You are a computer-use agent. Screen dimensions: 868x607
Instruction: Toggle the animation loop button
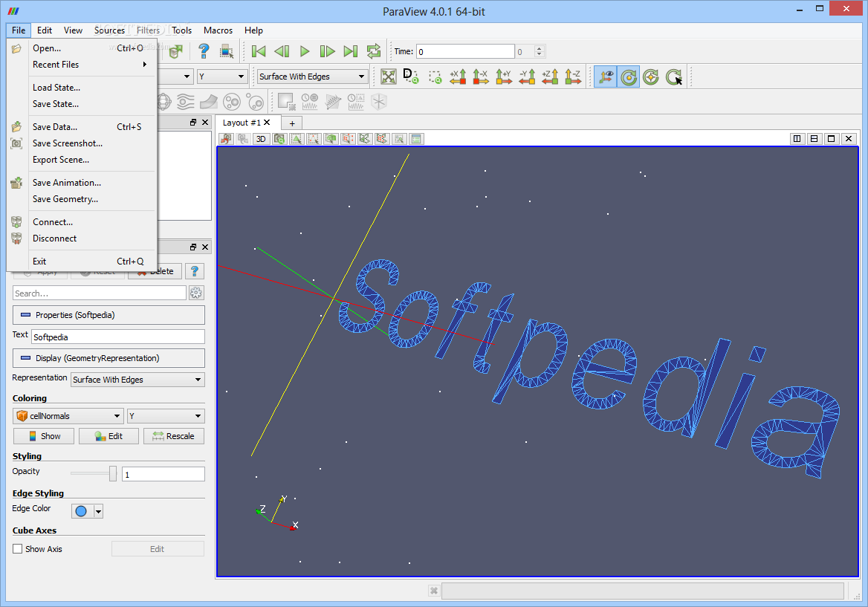(x=374, y=51)
